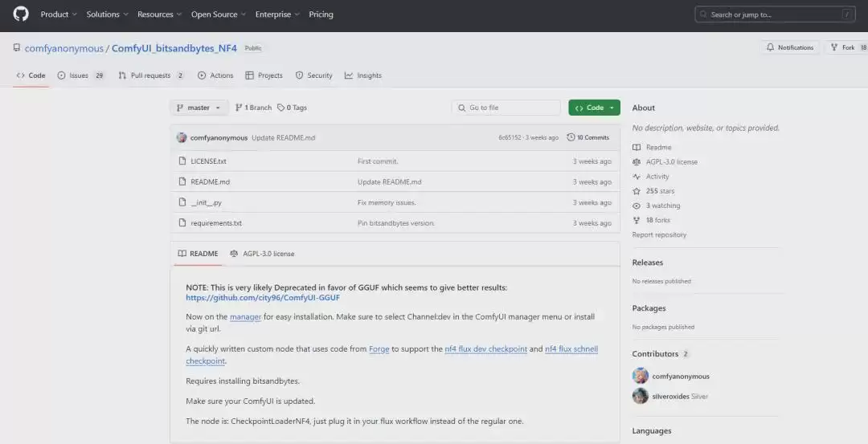Click the Notifications bell icon

pyautogui.click(x=770, y=47)
